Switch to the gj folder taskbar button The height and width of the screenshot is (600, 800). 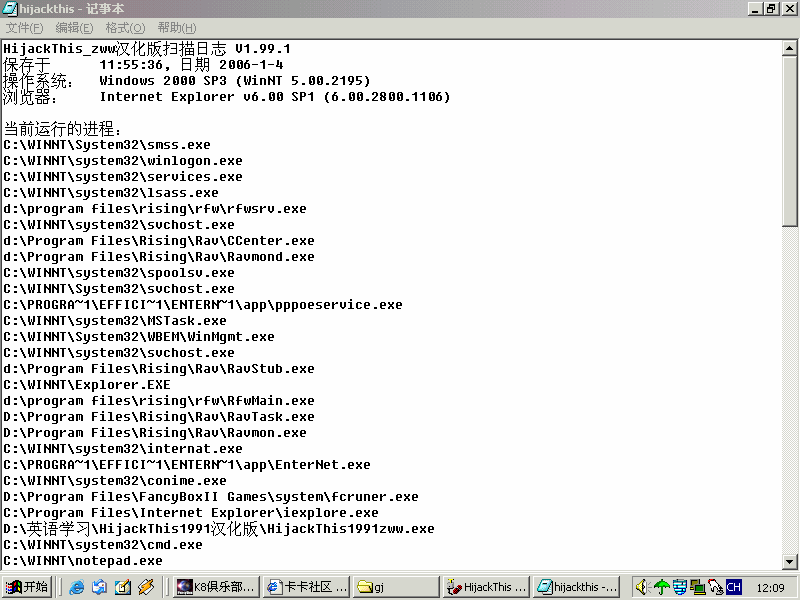(396, 587)
